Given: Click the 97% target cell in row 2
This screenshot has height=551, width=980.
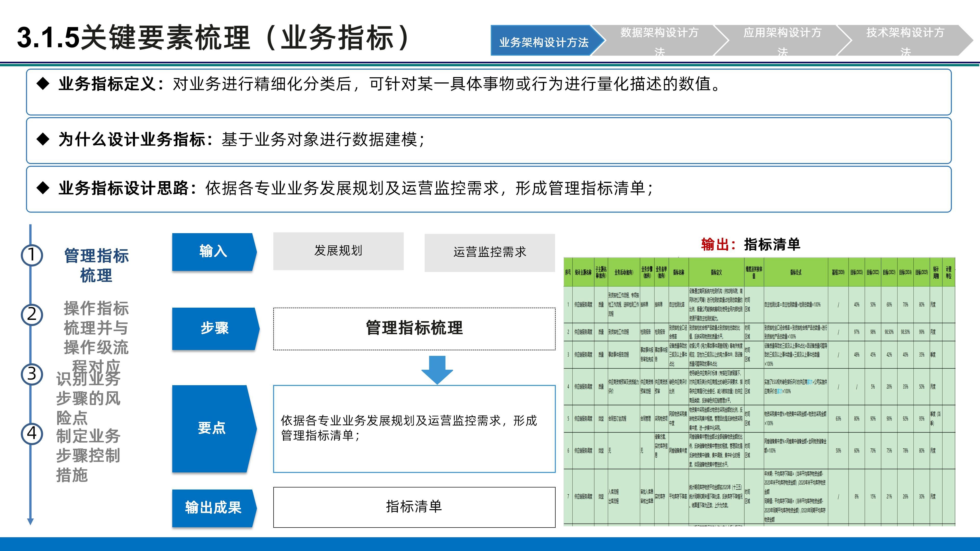Looking at the screenshot, I should [x=856, y=332].
